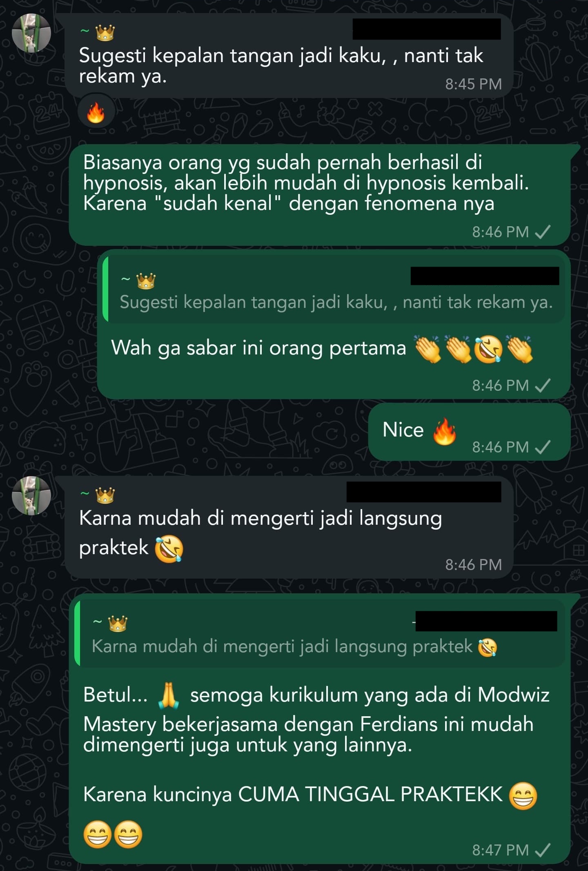Select the "Nice" message bubble
The image size is (588, 871).
[x=469, y=432]
